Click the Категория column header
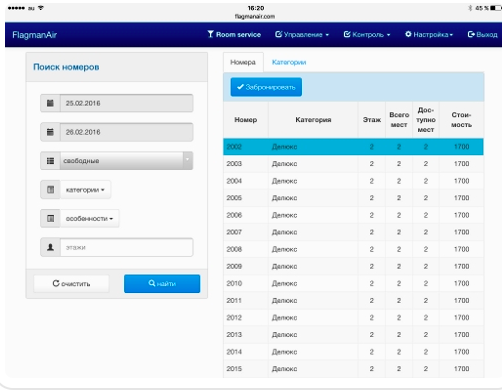This screenshot has width=502, height=391. pyautogui.click(x=313, y=120)
